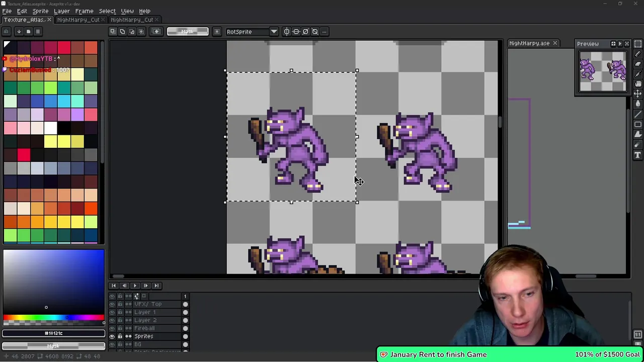Select the Paint Bucket tool
The image size is (644, 362).
(x=638, y=104)
